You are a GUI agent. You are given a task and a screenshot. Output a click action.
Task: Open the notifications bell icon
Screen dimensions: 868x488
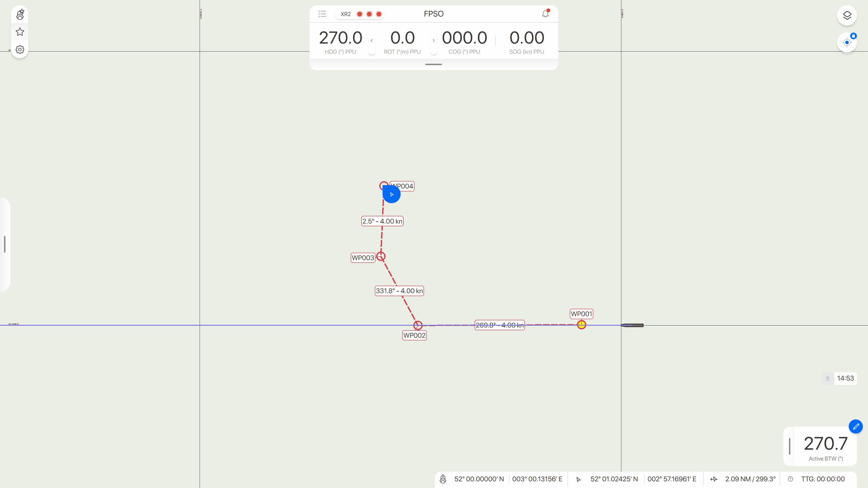click(x=545, y=14)
